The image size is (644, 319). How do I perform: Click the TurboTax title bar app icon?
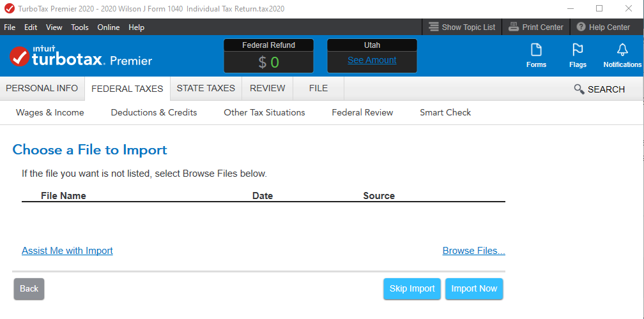9,8
